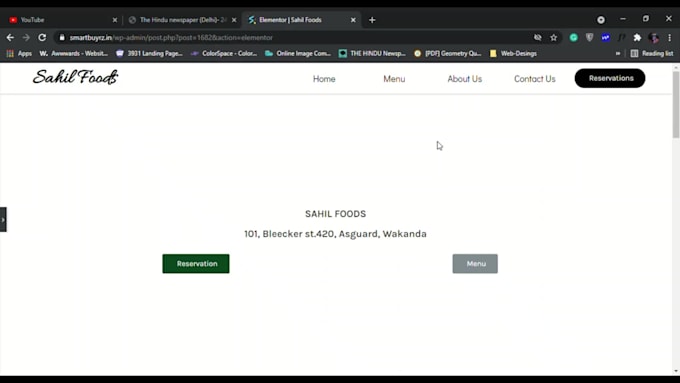Click the black Reservations button
This screenshot has width=680, height=383.
pos(610,78)
